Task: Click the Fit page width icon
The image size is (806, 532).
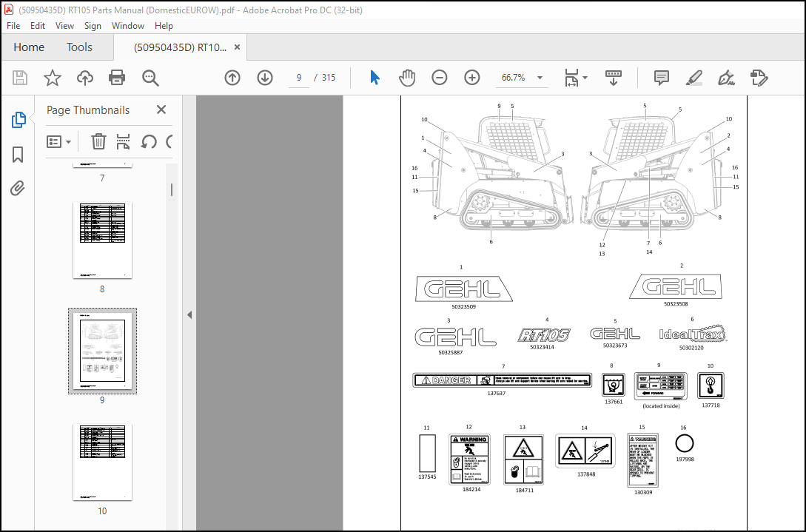Action: click(571, 78)
